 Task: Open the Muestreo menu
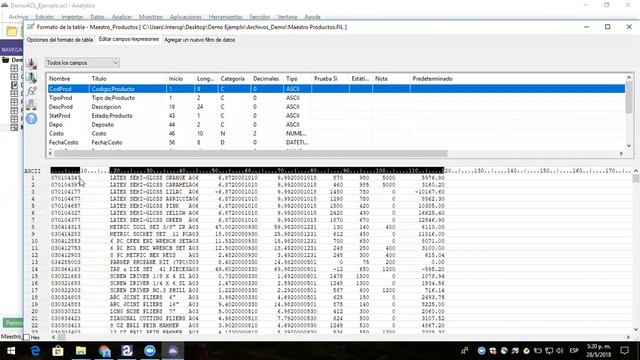[x=151, y=17]
